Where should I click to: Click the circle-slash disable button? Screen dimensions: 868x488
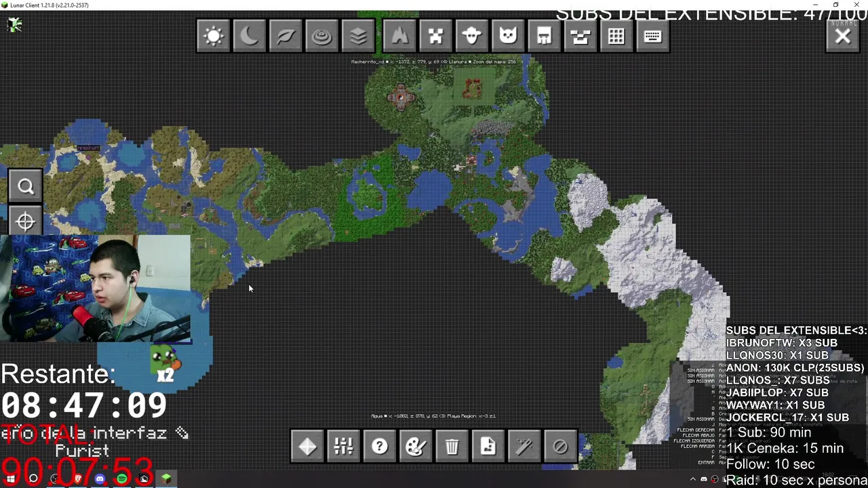(560, 446)
